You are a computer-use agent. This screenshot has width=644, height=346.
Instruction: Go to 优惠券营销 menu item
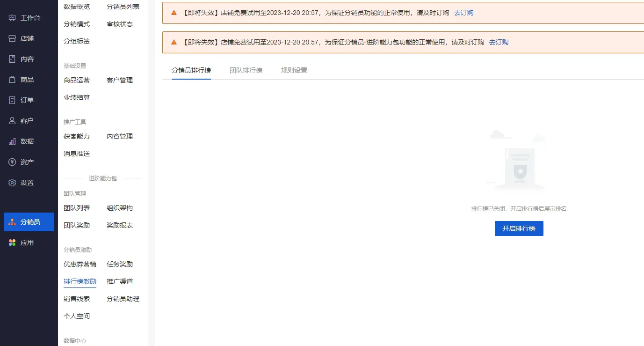click(80, 264)
